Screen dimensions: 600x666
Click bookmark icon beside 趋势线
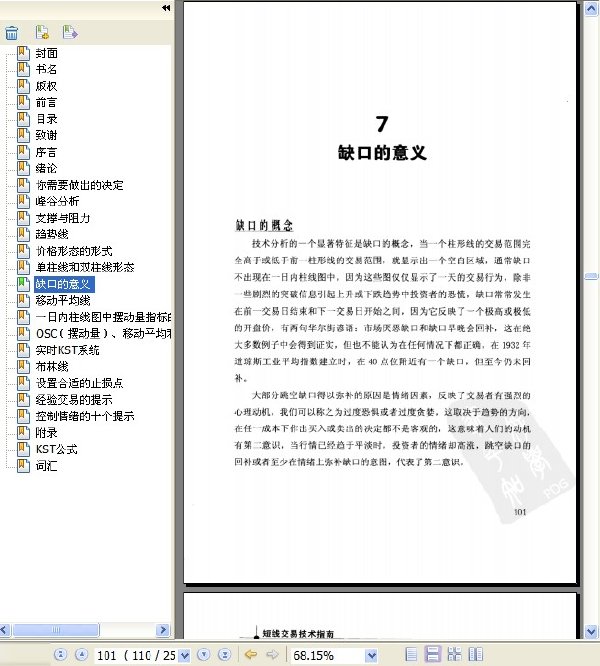23,234
